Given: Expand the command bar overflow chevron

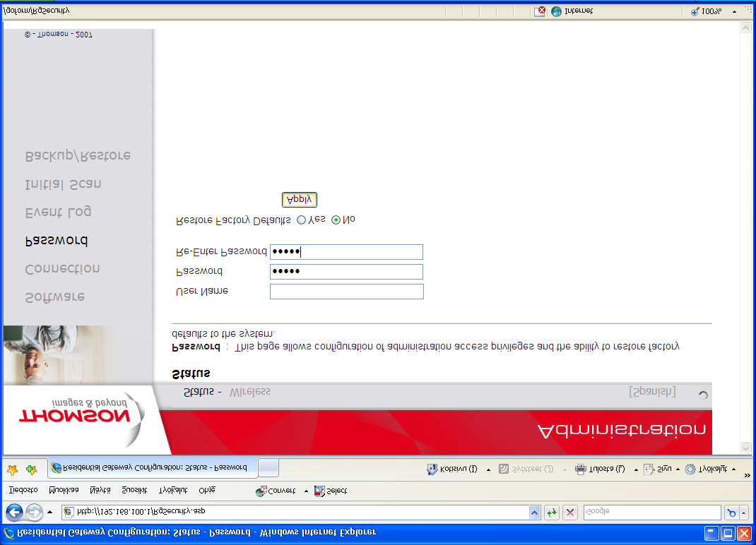Looking at the screenshot, I should pyautogui.click(x=748, y=475).
